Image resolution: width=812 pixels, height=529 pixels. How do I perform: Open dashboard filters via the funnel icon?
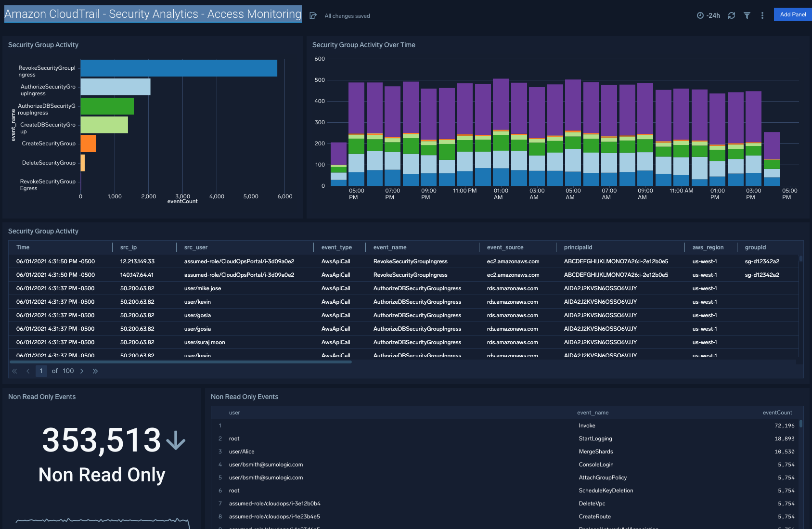point(747,15)
